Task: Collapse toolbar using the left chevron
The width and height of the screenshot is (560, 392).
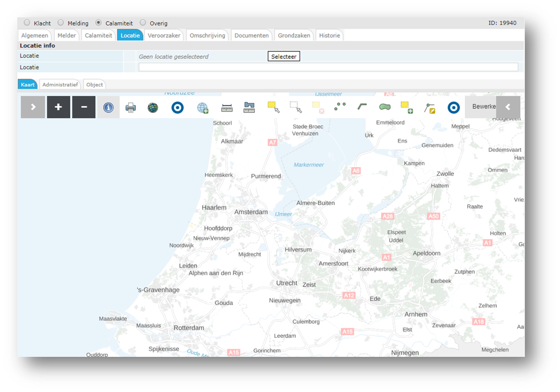Action: click(x=508, y=107)
